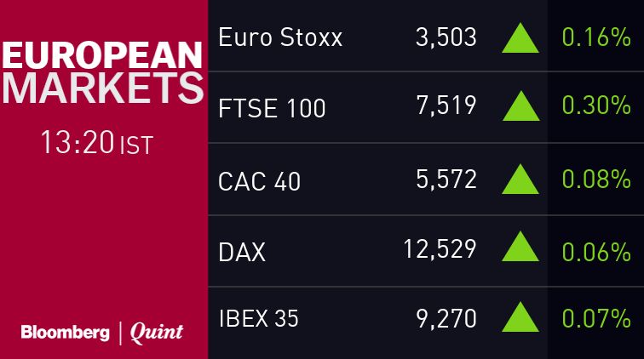This screenshot has width=644, height=359.
Task: Click the FTSE 100 value 7,519
Action: 446,107
